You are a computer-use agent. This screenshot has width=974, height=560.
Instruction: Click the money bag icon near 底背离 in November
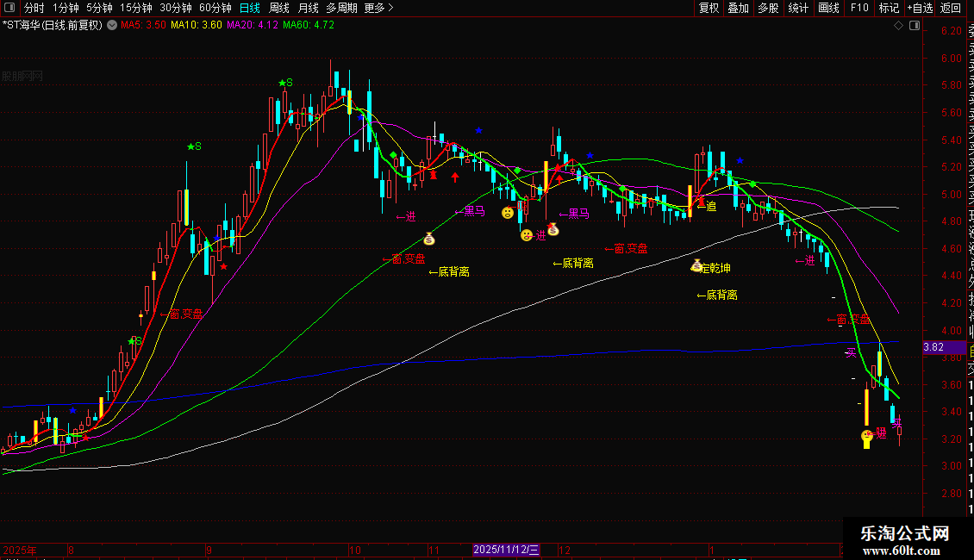point(429,239)
